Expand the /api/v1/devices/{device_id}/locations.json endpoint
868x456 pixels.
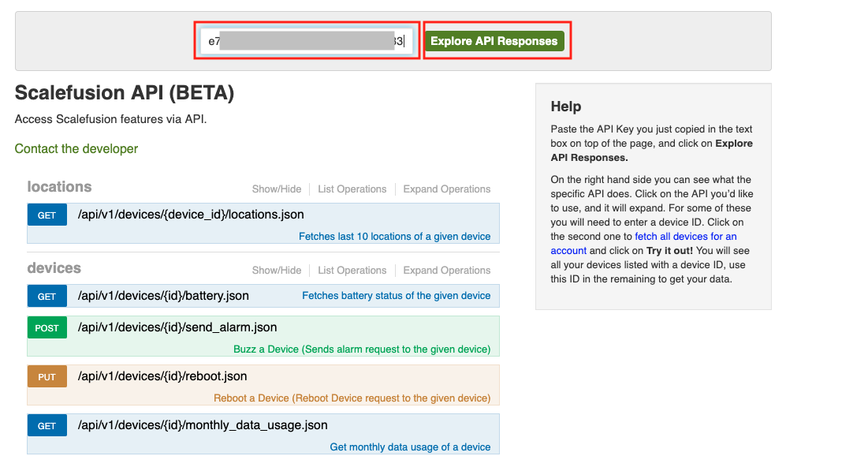coord(191,215)
